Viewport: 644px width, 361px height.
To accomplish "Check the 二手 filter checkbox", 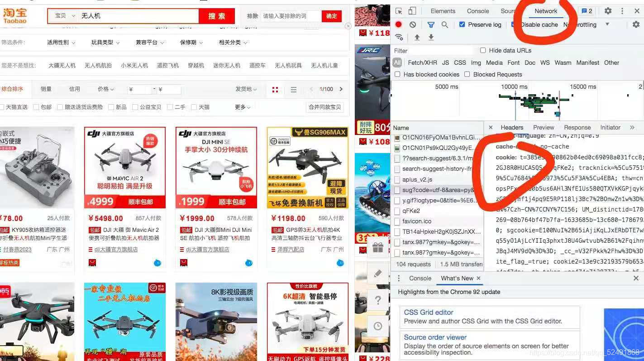I will (170, 107).
